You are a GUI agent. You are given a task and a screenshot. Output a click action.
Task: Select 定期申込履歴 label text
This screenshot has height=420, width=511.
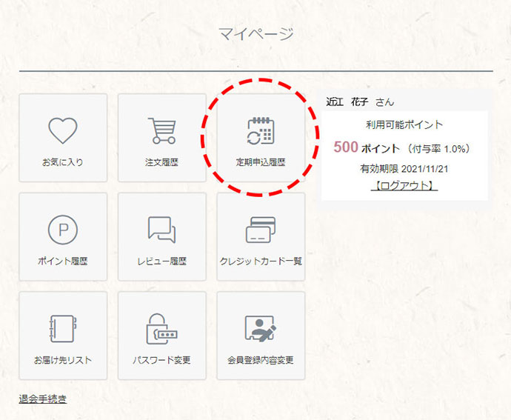261,161
